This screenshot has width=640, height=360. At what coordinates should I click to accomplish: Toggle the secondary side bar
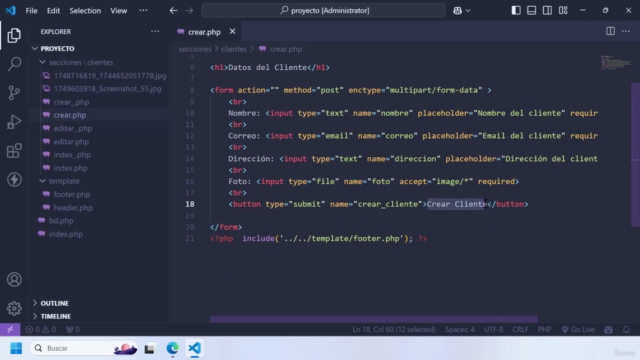[547, 11]
